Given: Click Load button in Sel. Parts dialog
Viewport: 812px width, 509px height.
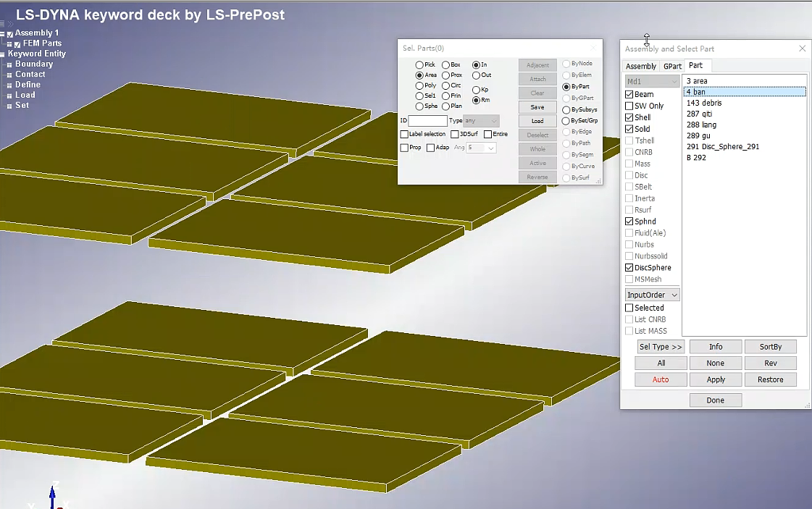Looking at the screenshot, I should [x=537, y=121].
